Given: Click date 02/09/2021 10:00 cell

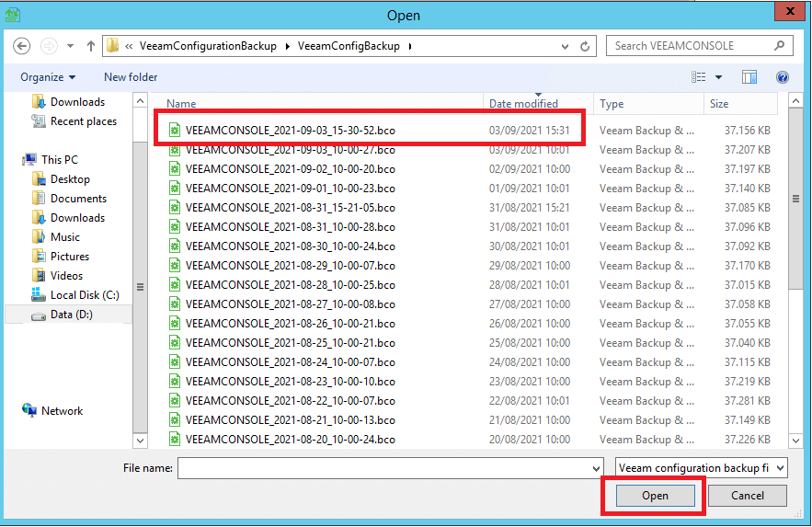Looking at the screenshot, I should pos(530,169).
